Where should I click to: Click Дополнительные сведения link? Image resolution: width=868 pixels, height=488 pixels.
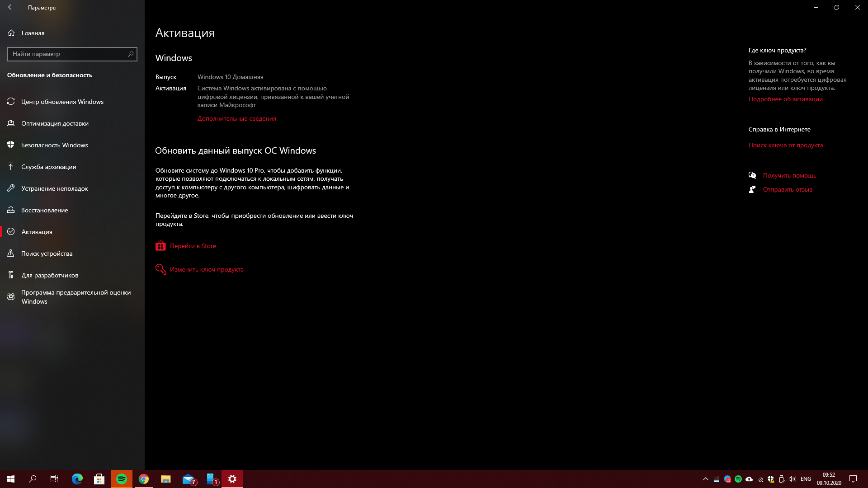click(x=236, y=118)
